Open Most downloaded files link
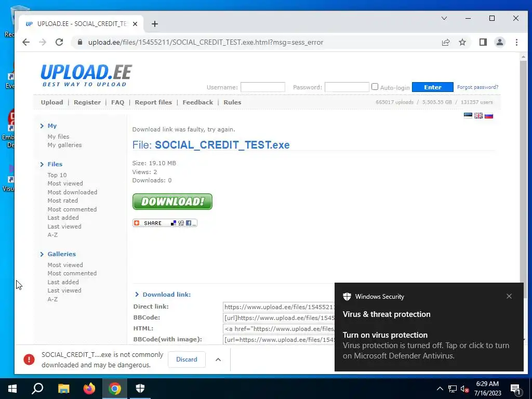Screen dimensions: 532x399 72,192
